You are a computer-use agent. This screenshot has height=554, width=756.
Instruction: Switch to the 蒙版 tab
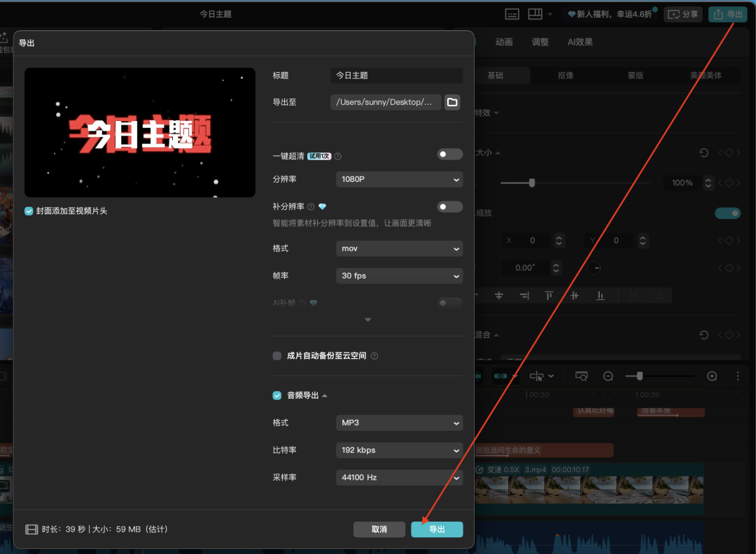click(635, 75)
